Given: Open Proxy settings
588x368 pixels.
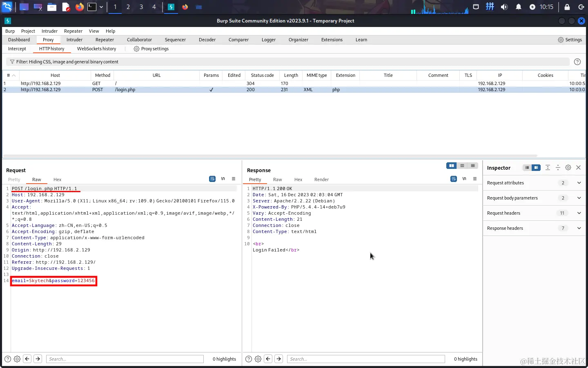Looking at the screenshot, I should point(151,49).
